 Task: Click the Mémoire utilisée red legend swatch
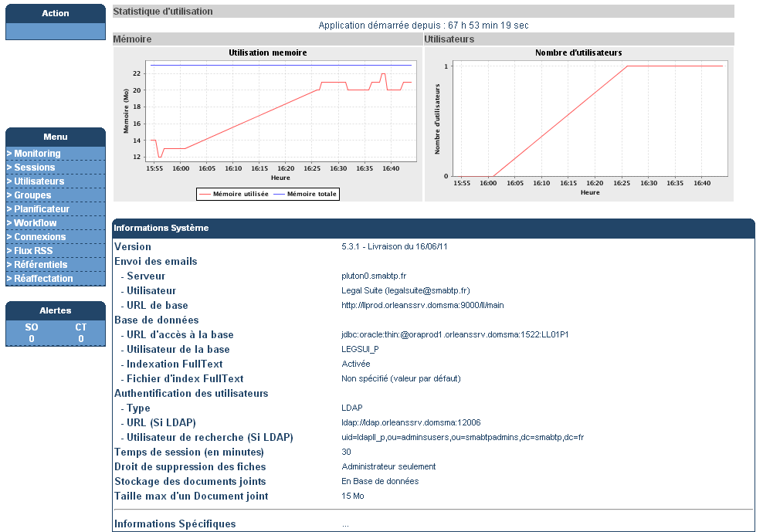tap(205, 195)
